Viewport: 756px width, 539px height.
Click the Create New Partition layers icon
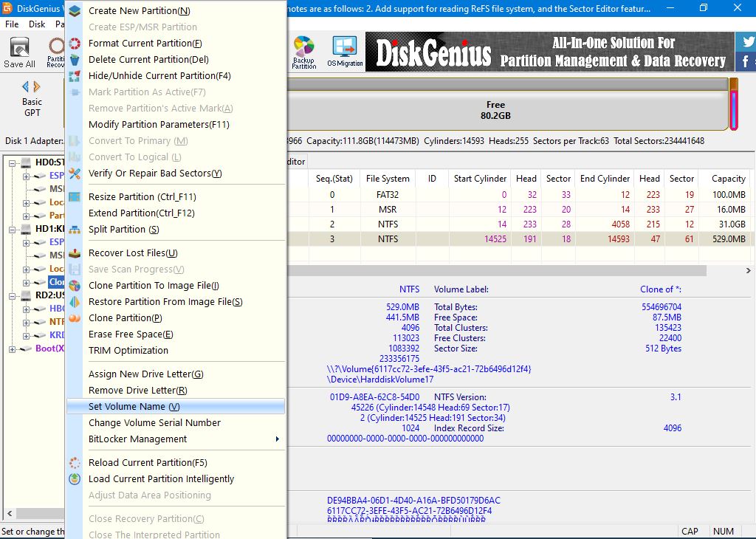pyautogui.click(x=75, y=11)
